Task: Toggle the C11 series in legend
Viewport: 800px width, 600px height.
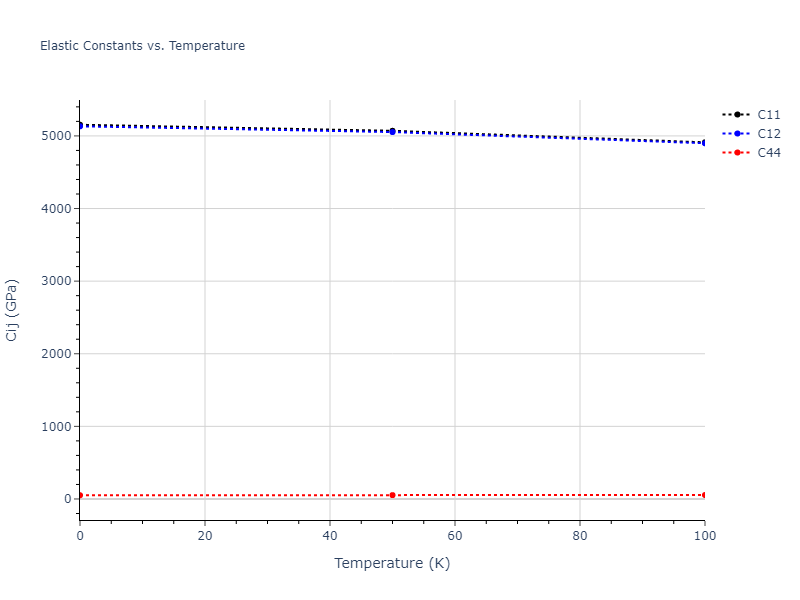Action: point(768,114)
